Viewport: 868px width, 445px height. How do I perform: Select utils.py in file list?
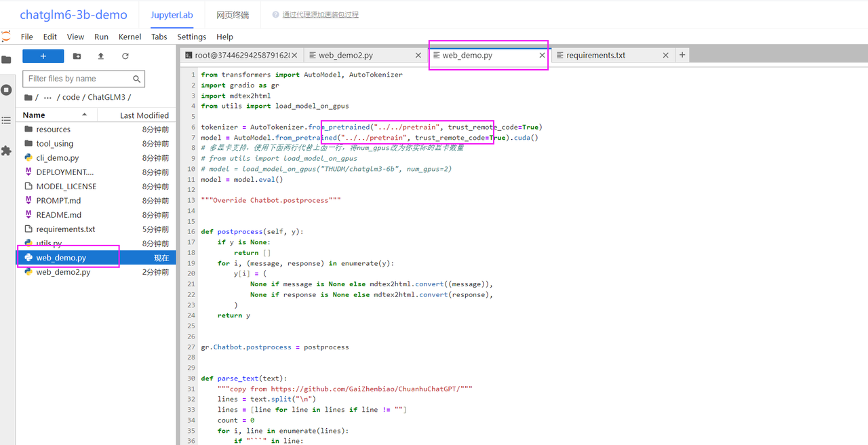96,244
